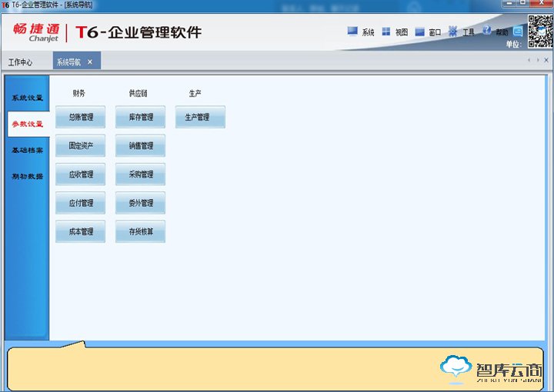Open 成本管理 settings
Viewport: 554px width, 392px height.
click(x=81, y=231)
